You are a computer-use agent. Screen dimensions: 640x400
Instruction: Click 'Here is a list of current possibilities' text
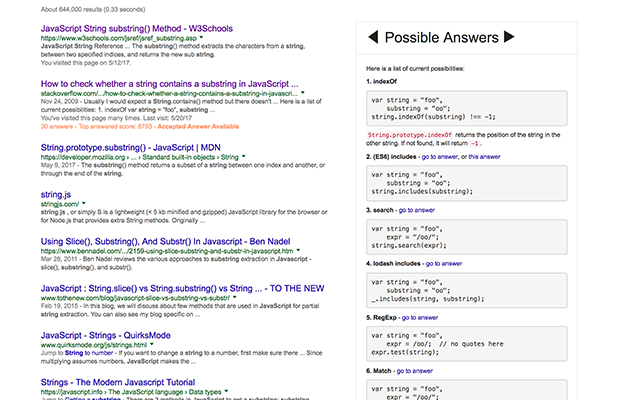pyautogui.click(x=415, y=69)
